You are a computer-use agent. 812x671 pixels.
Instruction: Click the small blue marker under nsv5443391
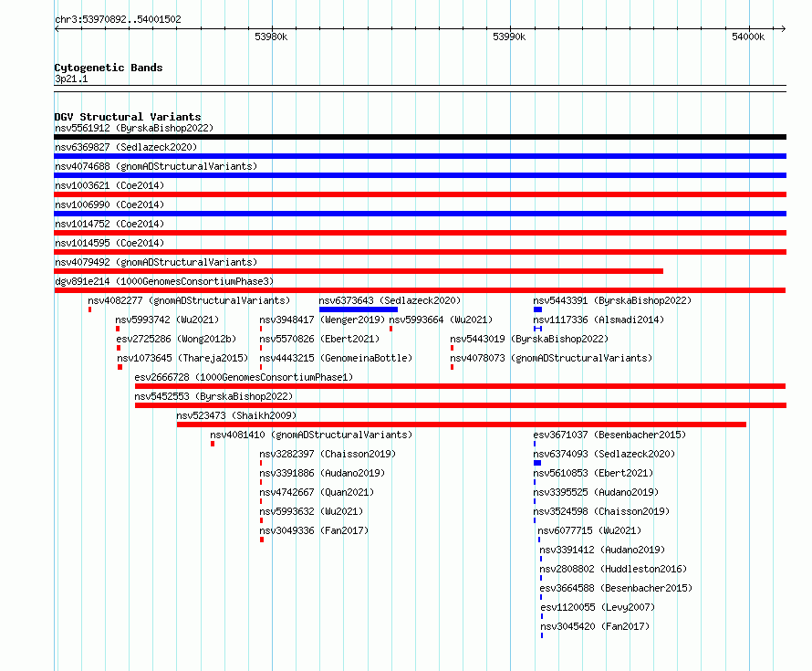coord(537,309)
